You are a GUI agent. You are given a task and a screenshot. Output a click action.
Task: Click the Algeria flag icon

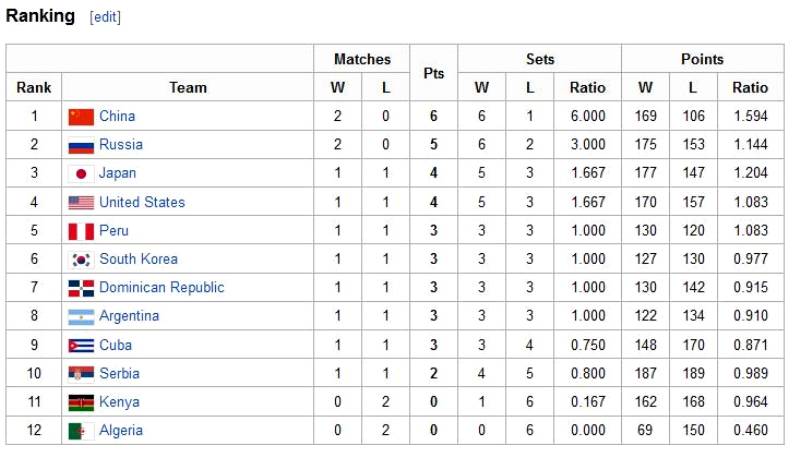(81, 431)
